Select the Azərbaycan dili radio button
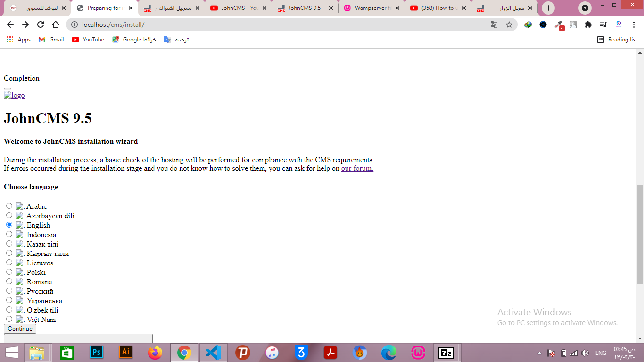Screen dimensions: 644x362 pos(9,215)
